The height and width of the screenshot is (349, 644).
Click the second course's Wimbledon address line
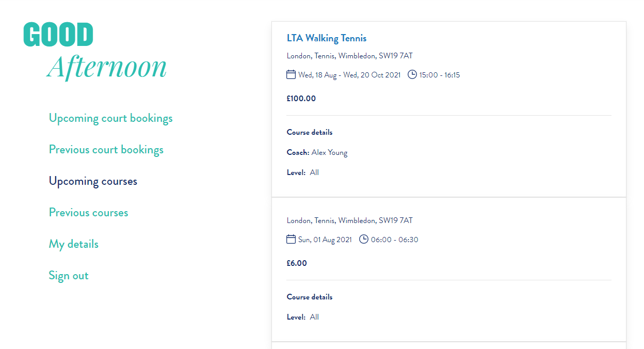pyautogui.click(x=349, y=220)
